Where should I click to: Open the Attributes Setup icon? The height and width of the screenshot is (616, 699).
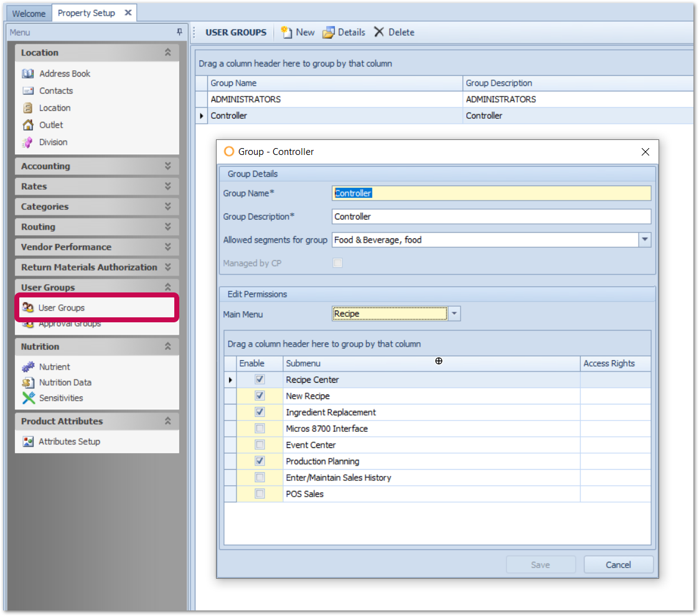point(28,442)
